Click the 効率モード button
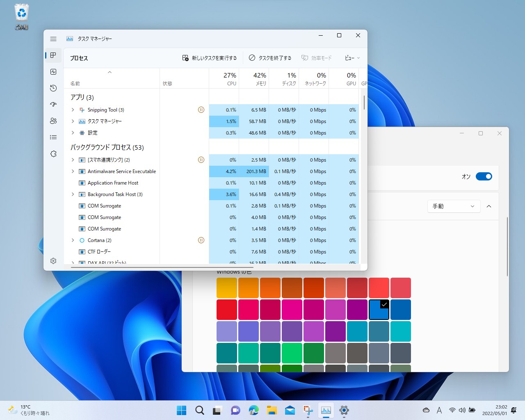525x420 pixels. click(x=316, y=58)
